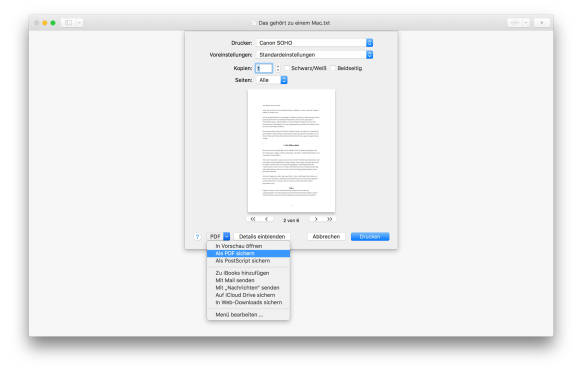Open the help question mark button
The width and height of the screenshot is (580, 369).
(197, 237)
